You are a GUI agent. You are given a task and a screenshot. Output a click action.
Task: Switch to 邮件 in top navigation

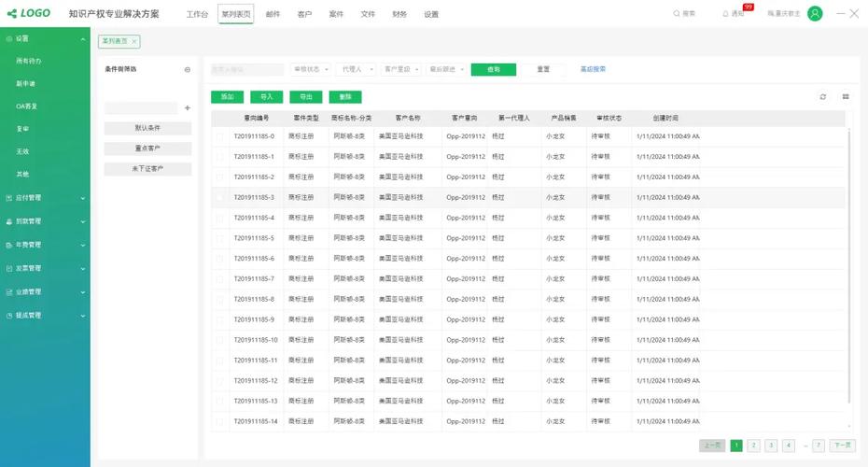[x=273, y=14]
